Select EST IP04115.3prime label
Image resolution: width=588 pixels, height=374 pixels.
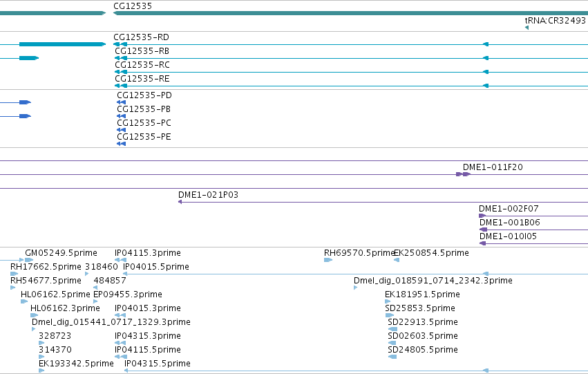pos(148,253)
